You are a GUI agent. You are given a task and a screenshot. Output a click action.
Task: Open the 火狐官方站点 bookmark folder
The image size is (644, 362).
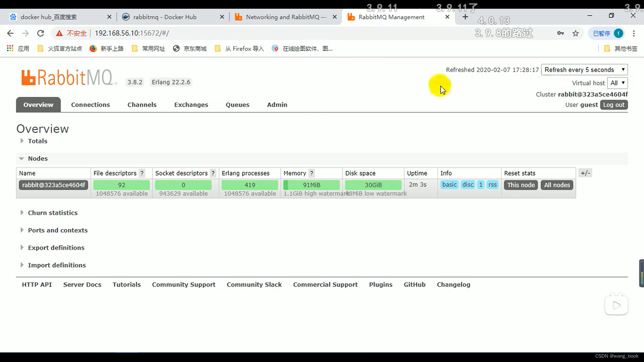[x=60, y=49]
